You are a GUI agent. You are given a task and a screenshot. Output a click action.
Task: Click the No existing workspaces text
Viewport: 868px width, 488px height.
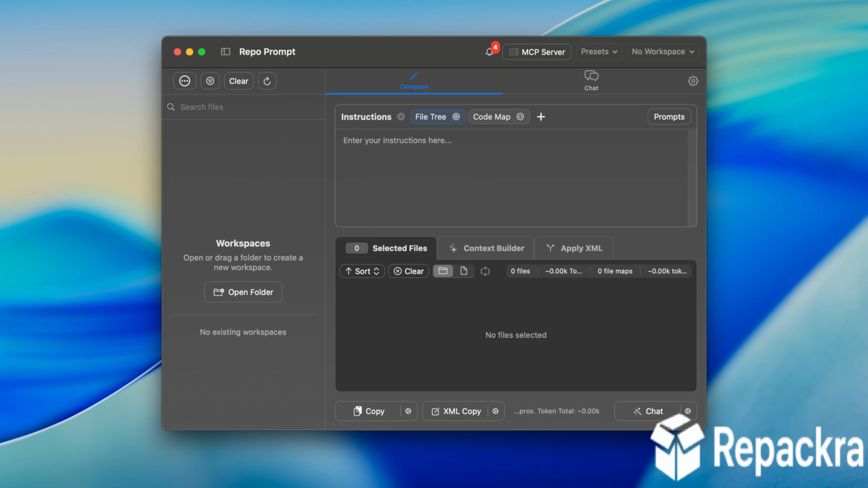tap(243, 332)
